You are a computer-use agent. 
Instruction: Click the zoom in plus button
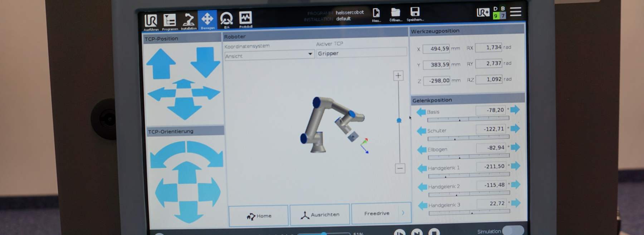398,75
